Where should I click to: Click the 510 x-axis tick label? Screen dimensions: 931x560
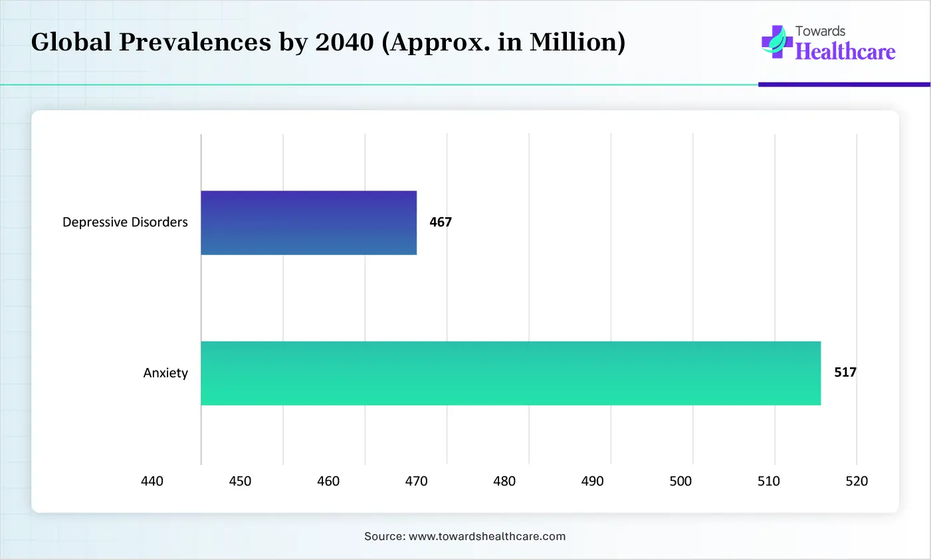[768, 481]
